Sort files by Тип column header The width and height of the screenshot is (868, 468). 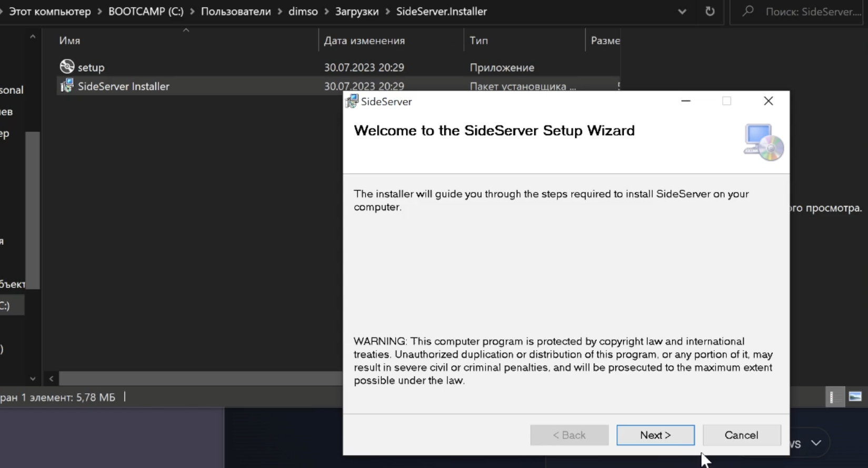pyautogui.click(x=478, y=41)
